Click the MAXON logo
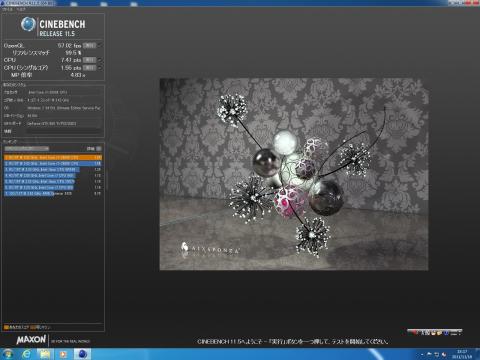This screenshot has height=360, width=480. 31,340
